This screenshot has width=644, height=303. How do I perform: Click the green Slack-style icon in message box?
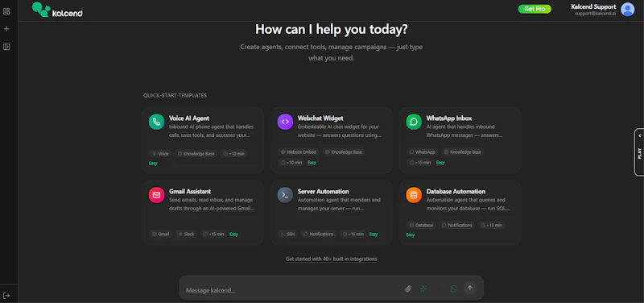coord(423,288)
